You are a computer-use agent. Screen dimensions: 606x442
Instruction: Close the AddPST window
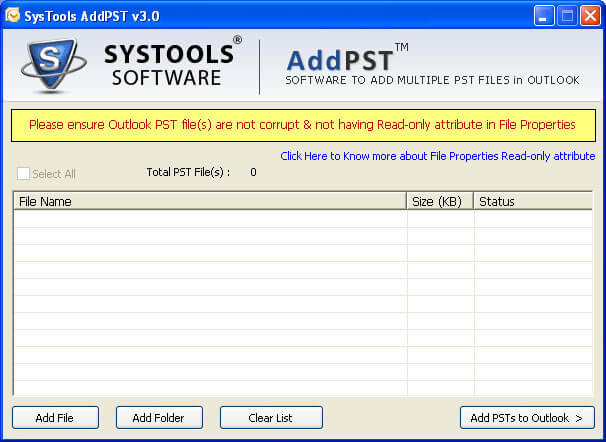[x=590, y=16]
